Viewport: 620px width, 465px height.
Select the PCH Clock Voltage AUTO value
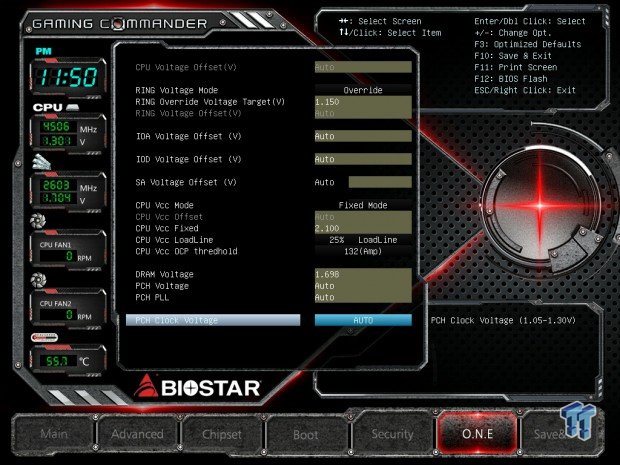363,320
